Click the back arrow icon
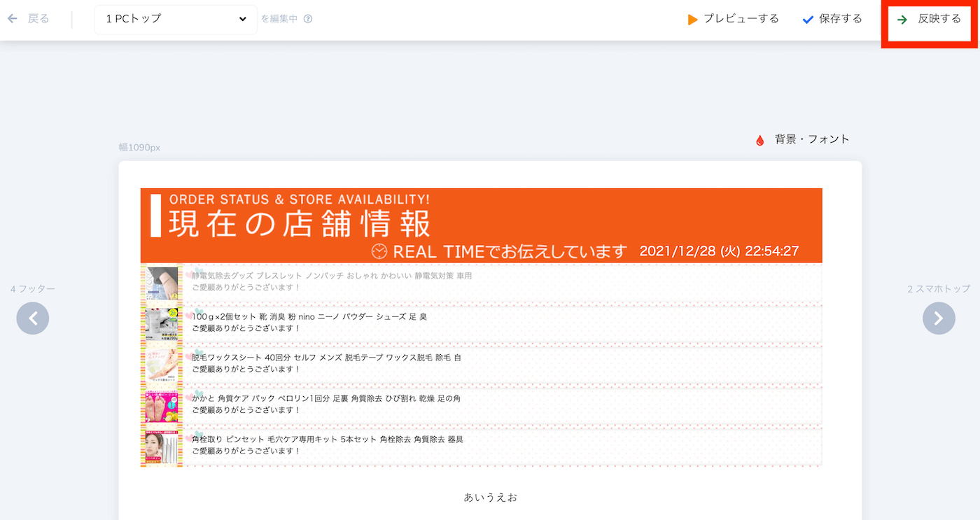980x520 pixels. [12, 19]
